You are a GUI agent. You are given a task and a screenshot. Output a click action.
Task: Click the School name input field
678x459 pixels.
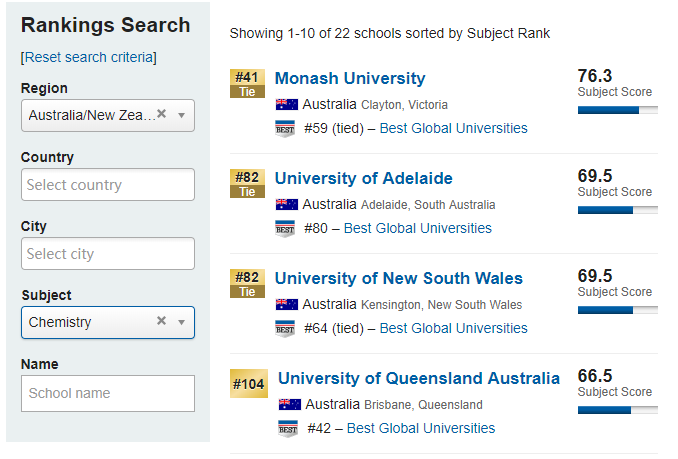108,393
